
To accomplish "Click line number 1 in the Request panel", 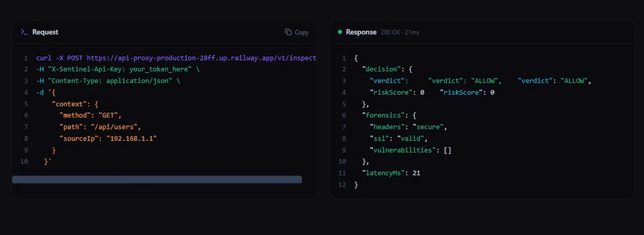I will point(26,58).
